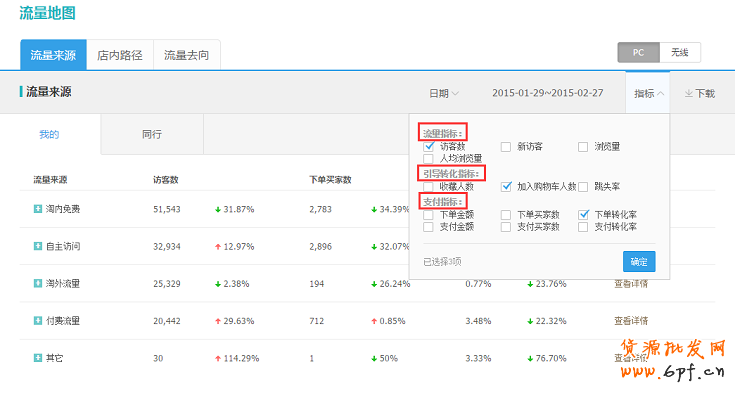Expand the 自主访问 row plus icon
This screenshot has width=735, height=393.
[x=38, y=246]
